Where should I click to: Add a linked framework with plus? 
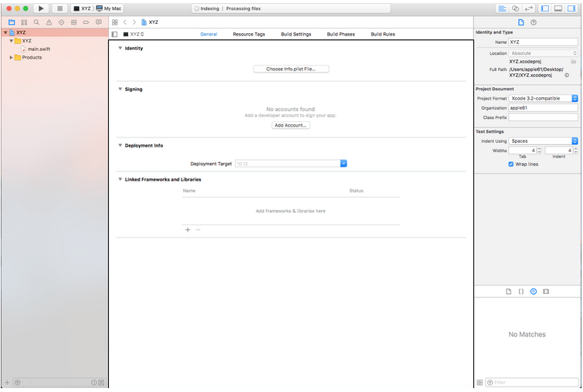[188, 230]
